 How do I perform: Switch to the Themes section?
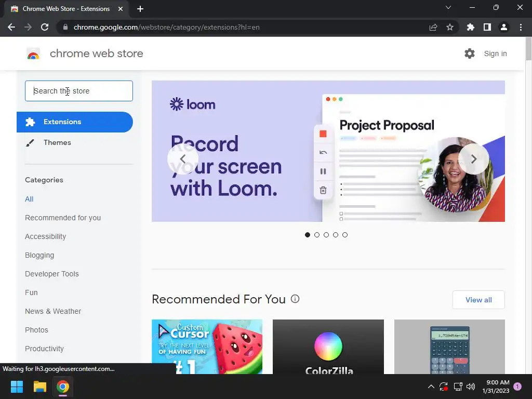(x=57, y=142)
